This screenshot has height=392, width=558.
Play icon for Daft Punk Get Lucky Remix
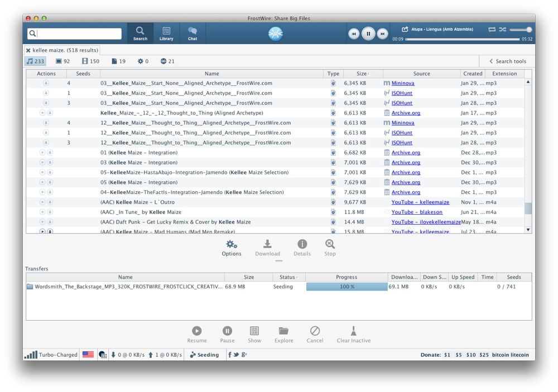tap(42, 221)
